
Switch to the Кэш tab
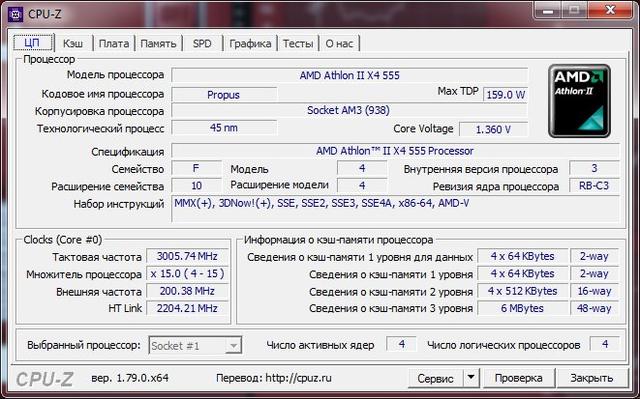[73, 44]
